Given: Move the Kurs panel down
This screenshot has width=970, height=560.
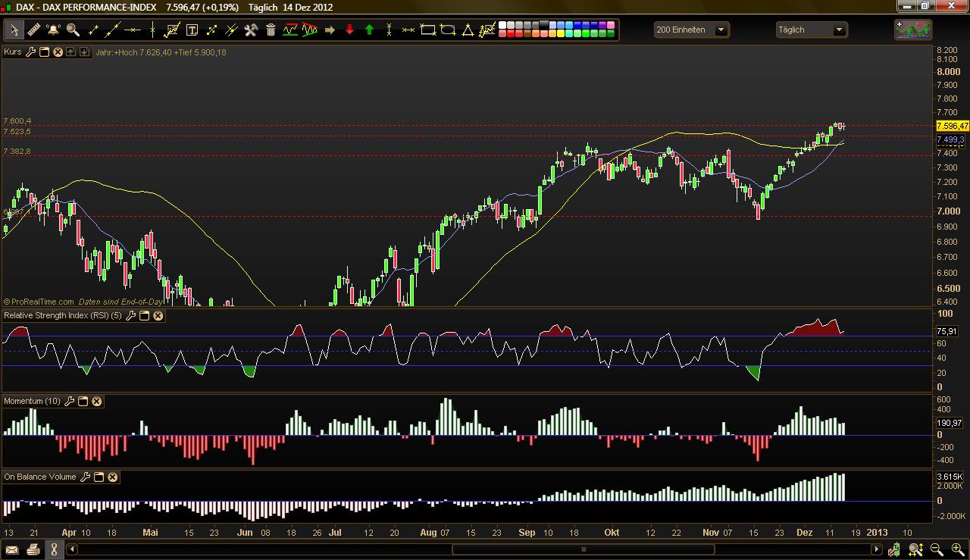Looking at the screenshot, I should (x=83, y=52).
